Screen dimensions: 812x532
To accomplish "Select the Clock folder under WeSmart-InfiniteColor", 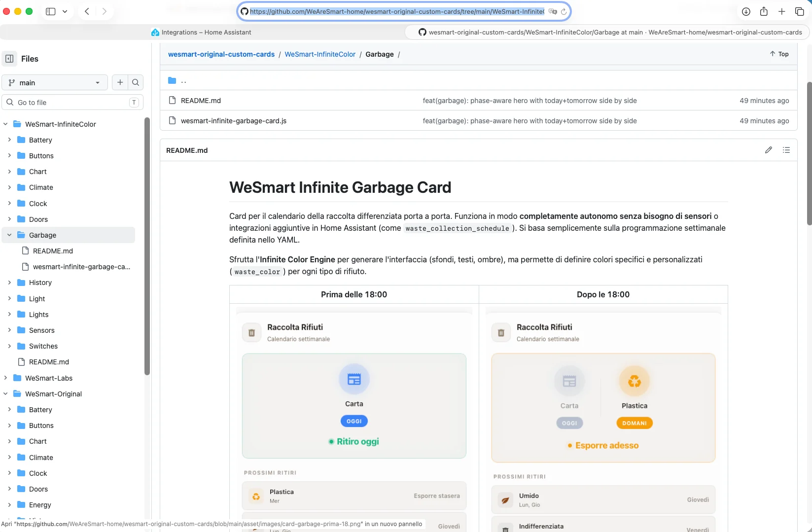I will point(38,204).
